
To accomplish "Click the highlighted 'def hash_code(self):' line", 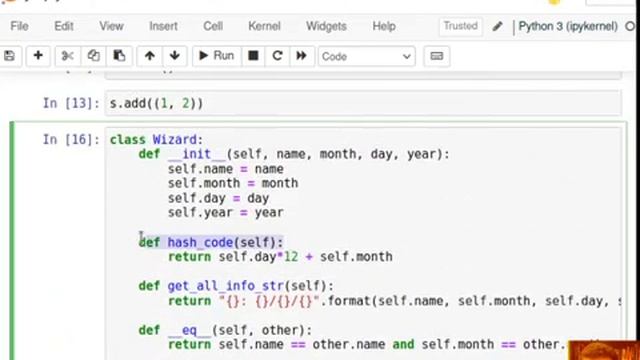I will 211,242.
